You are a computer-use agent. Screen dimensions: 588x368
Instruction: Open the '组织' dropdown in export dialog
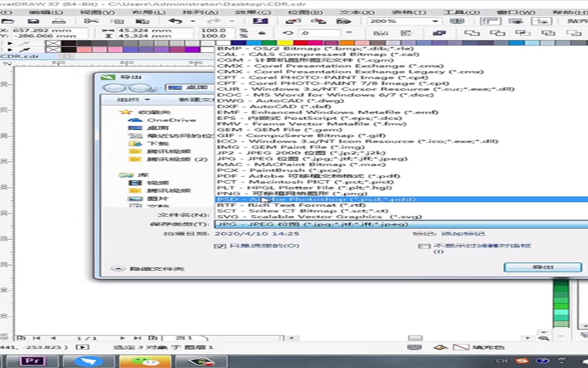point(133,99)
